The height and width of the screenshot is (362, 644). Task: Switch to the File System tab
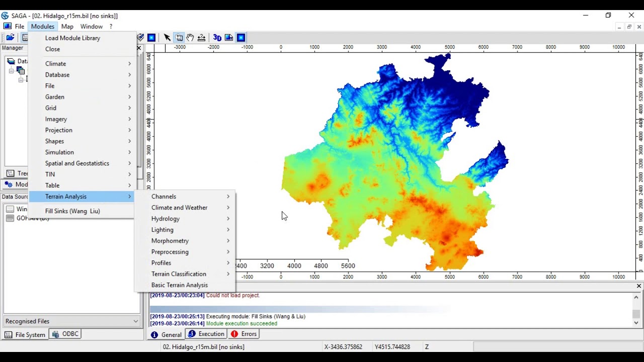coord(26,334)
